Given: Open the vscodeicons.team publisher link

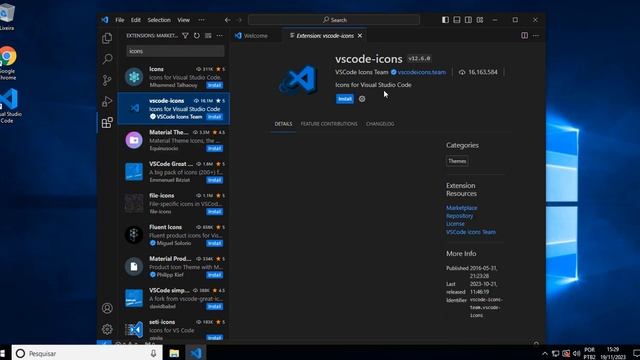Looking at the screenshot, I should point(422,72).
